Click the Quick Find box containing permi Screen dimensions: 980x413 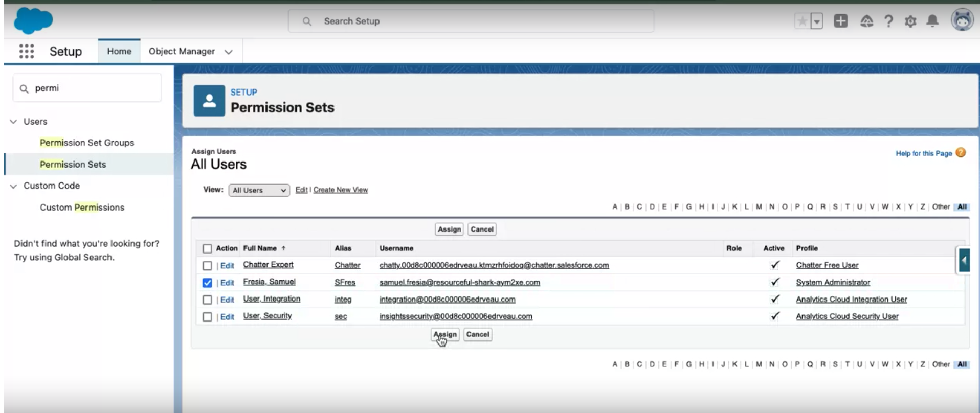coord(87,88)
